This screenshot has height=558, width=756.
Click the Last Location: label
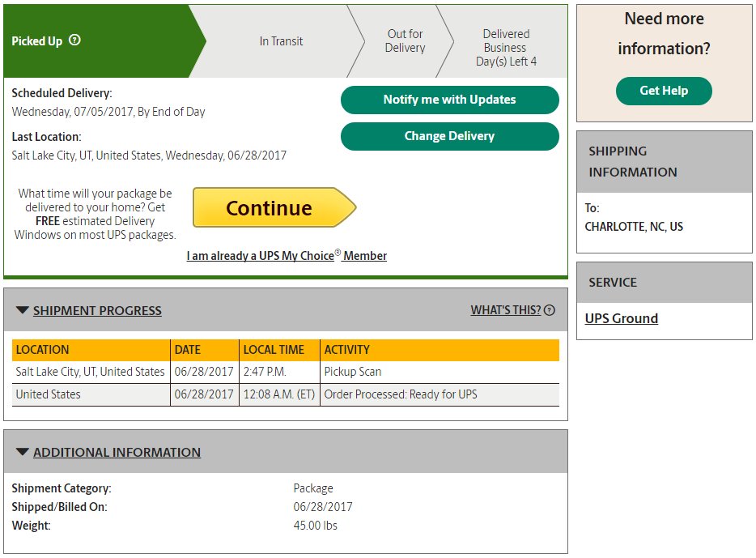tap(47, 137)
